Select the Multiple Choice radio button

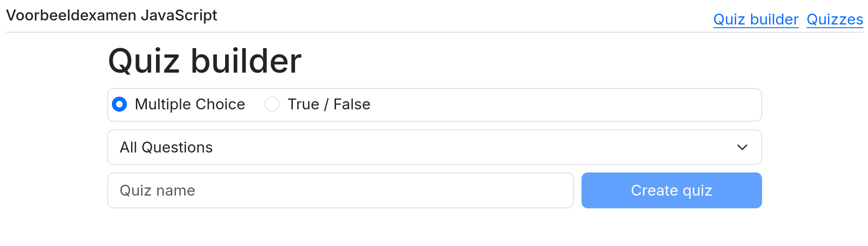(120, 104)
